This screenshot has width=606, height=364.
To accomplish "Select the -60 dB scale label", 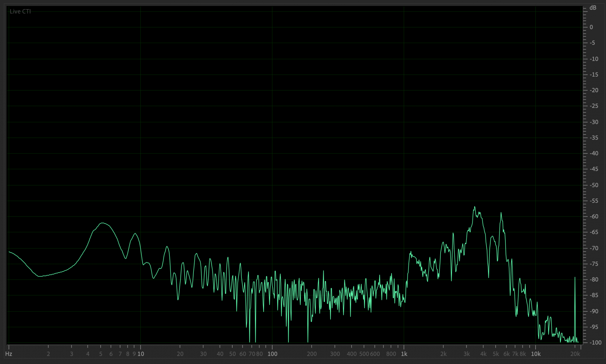I will pyautogui.click(x=594, y=216).
